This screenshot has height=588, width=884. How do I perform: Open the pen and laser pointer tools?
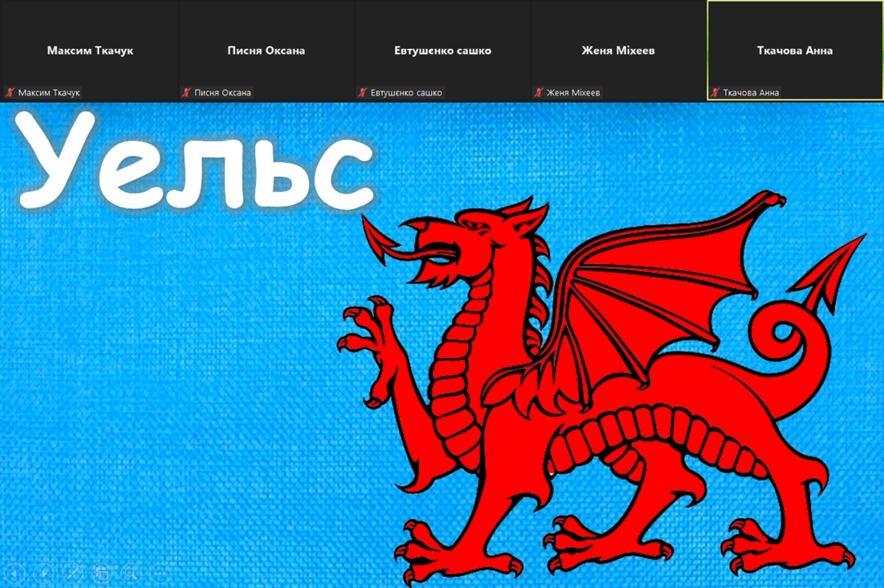click(x=73, y=572)
